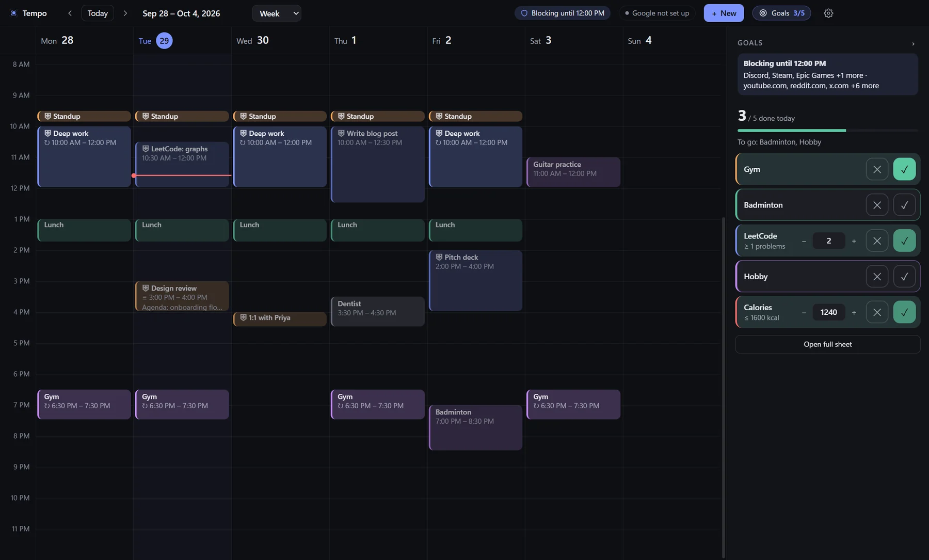Open Goals 3/5 button in header
929x560 pixels.
point(781,13)
